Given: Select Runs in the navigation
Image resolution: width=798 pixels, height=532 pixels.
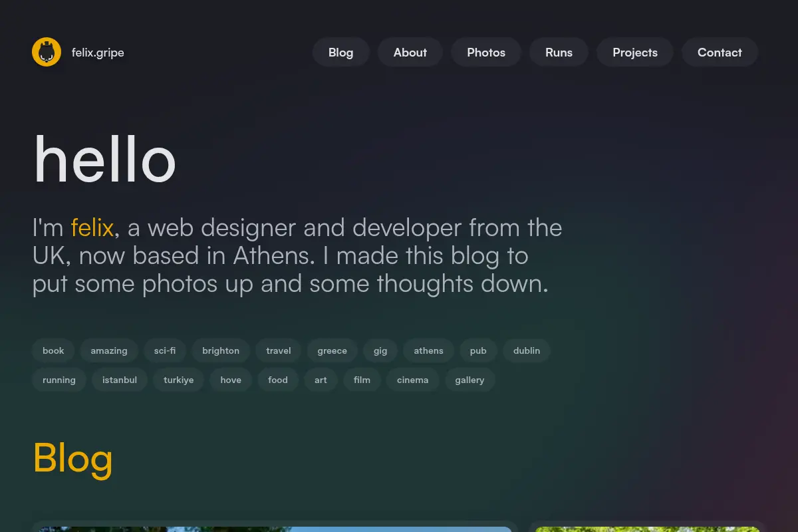Looking at the screenshot, I should 559,53.
